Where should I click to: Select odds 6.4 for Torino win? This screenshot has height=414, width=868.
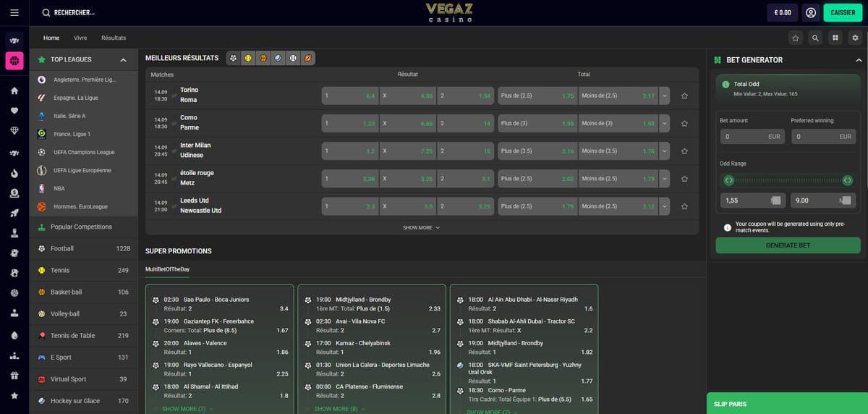coord(350,96)
